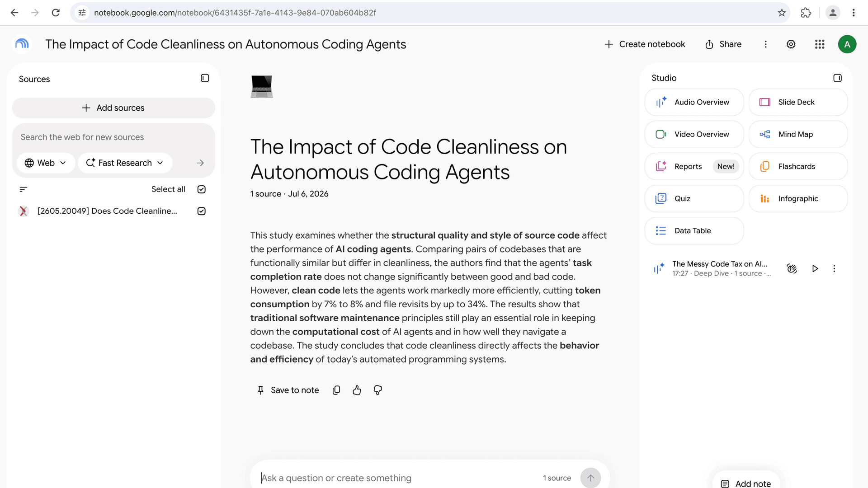Image resolution: width=868 pixels, height=488 pixels.
Task: Share the notebook
Action: (x=723, y=44)
